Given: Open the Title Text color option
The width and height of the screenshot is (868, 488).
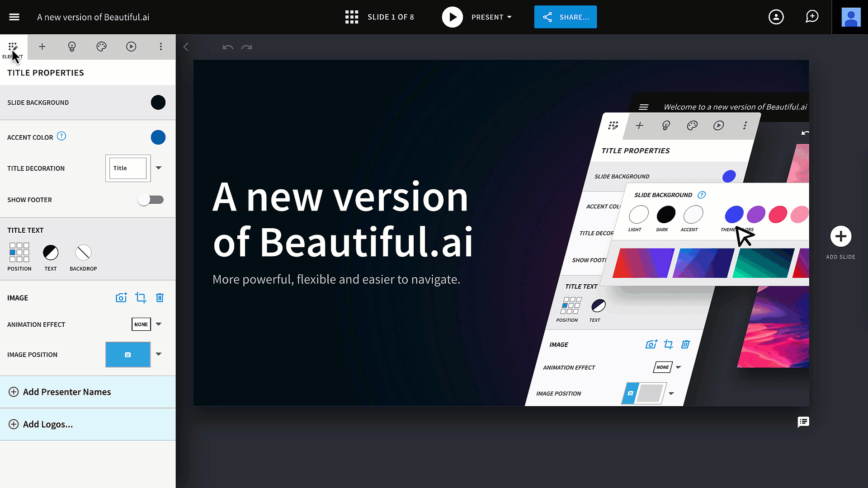Looking at the screenshot, I should tap(51, 253).
